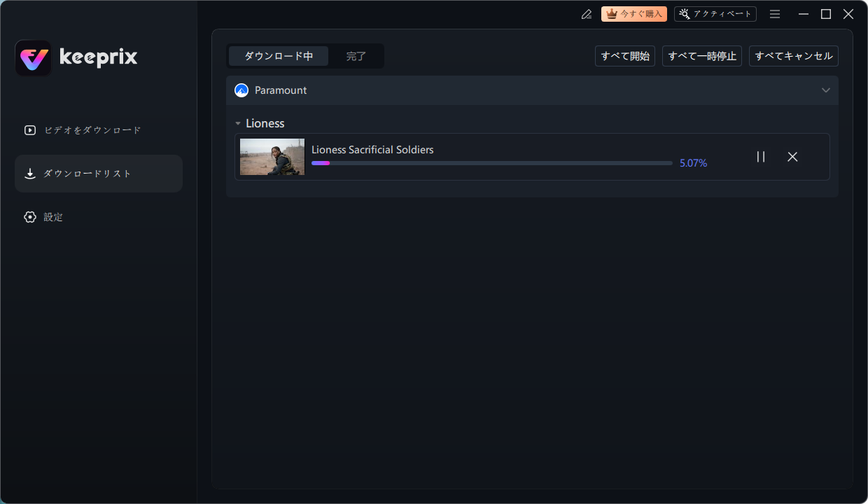Collapse the Lioness group triangle
The width and height of the screenshot is (868, 504).
pyautogui.click(x=238, y=124)
